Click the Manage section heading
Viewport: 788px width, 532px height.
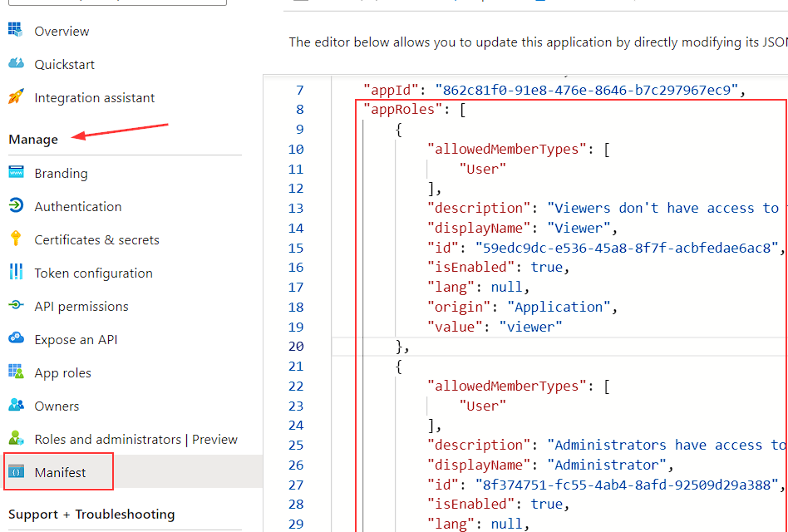pos(33,140)
